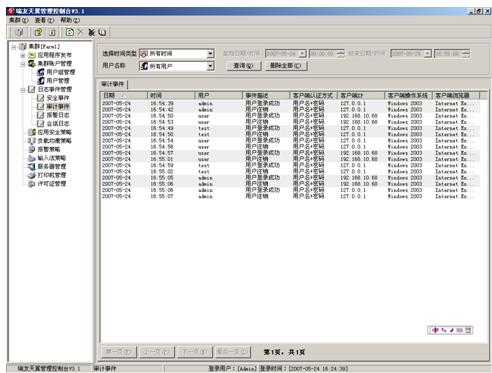Sort by the 客户端IP column header
Image resolution: width=492 pixels, height=373 pixels.
(x=361, y=96)
